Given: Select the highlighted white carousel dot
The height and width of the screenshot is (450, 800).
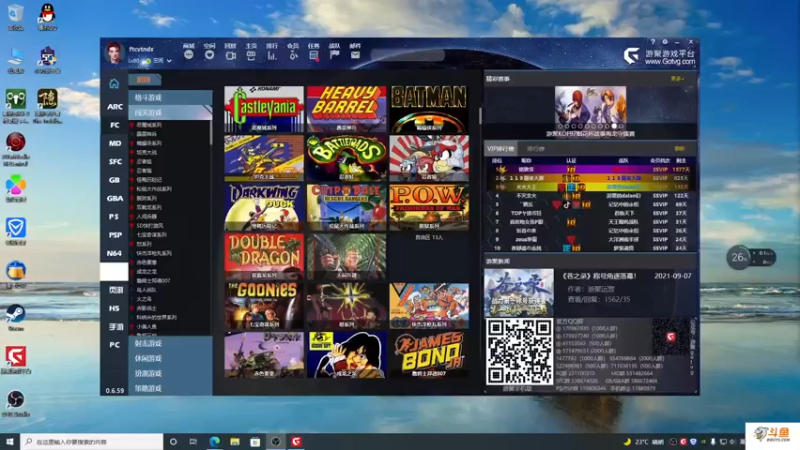Looking at the screenshot, I should point(614,126).
